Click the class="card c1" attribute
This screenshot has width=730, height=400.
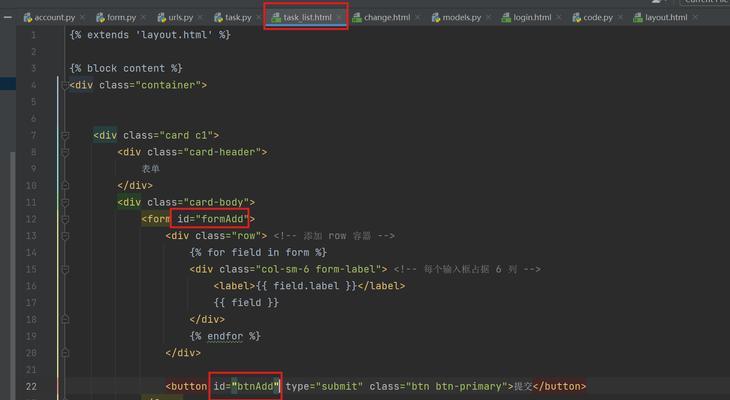pyautogui.click(x=168, y=136)
